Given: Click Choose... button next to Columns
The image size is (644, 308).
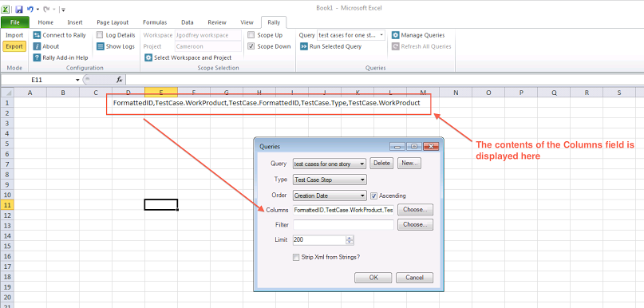Looking at the screenshot, I should coord(415,209).
